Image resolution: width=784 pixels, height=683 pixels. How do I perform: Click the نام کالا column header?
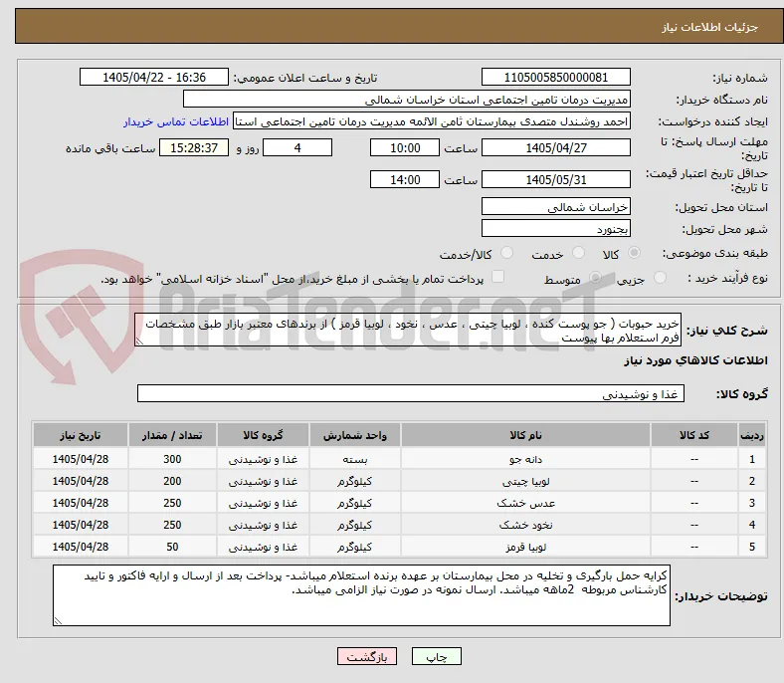click(x=525, y=435)
